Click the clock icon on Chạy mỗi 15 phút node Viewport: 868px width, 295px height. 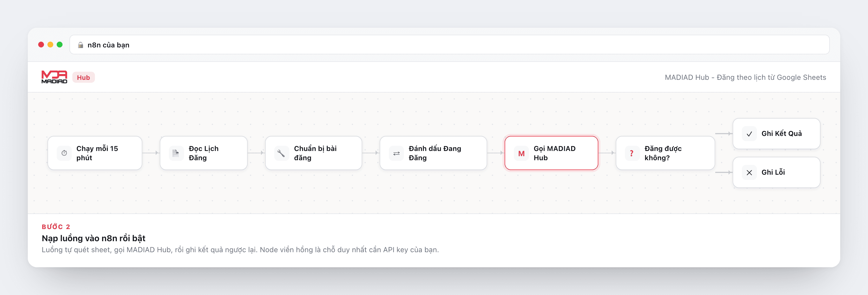point(64,153)
